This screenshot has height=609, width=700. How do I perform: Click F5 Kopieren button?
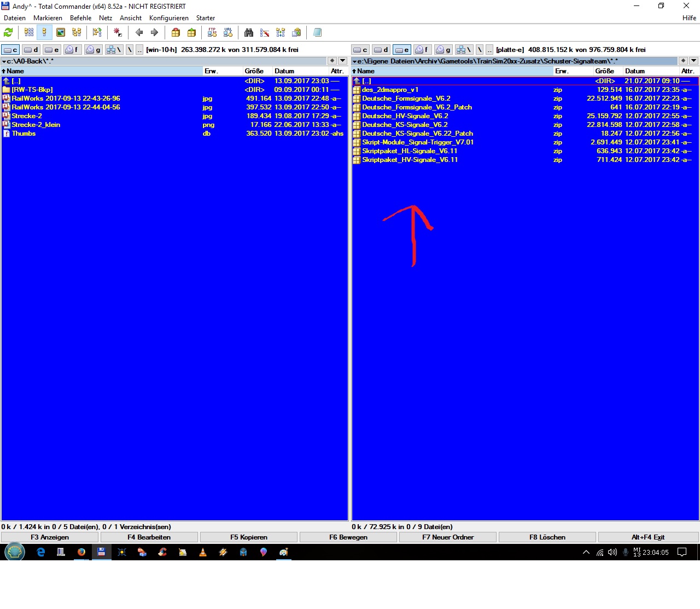point(249,537)
